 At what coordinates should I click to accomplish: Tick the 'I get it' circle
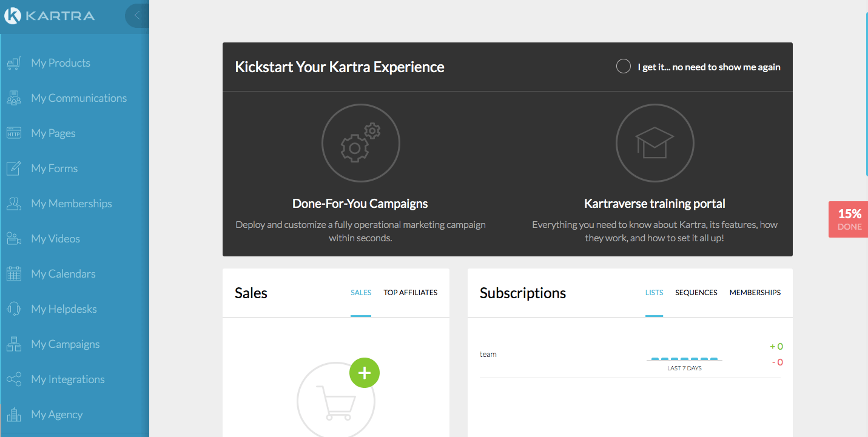[x=623, y=67]
